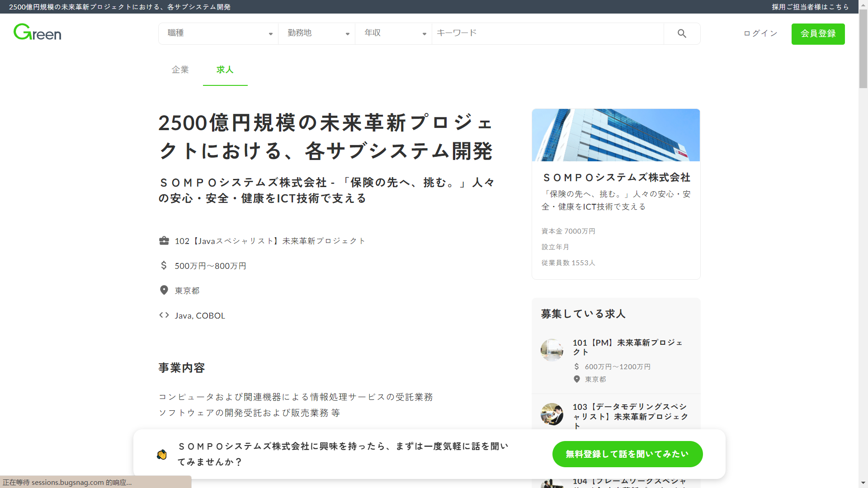The width and height of the screenshot is (868, 488).
Task: Click the Green logo
Action: tap(37, 32)
